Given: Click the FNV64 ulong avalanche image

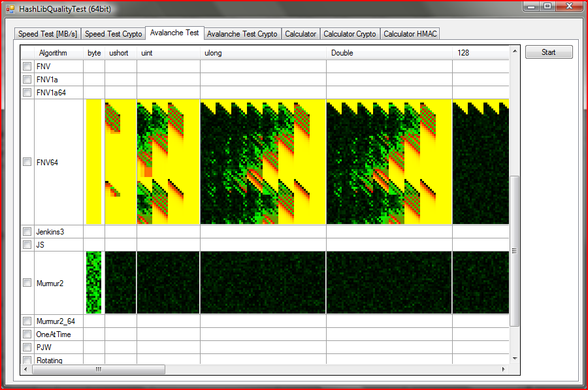Looking at the screenshot, I should (x=263, y=161).
